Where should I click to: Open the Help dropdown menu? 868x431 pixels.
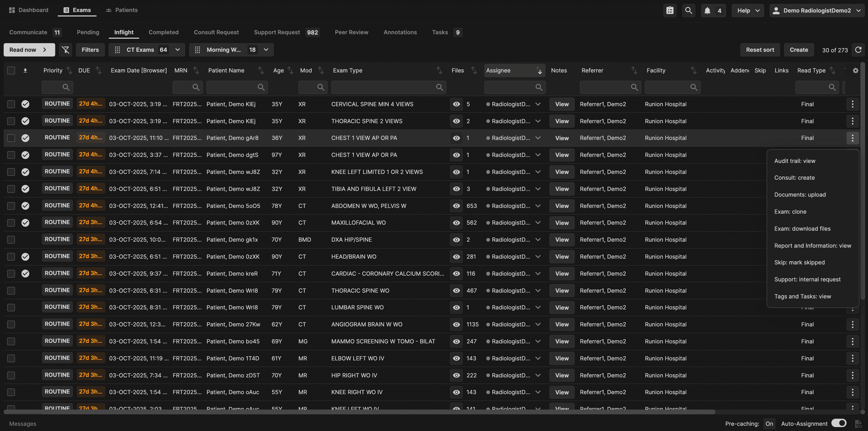coord(748,10)
